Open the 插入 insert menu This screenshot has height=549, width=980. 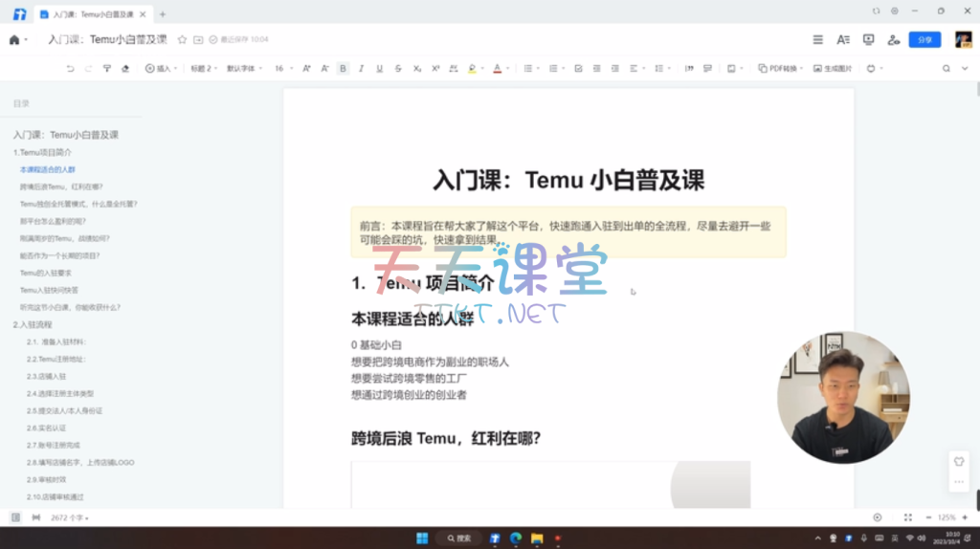click(x=160, y=69)
